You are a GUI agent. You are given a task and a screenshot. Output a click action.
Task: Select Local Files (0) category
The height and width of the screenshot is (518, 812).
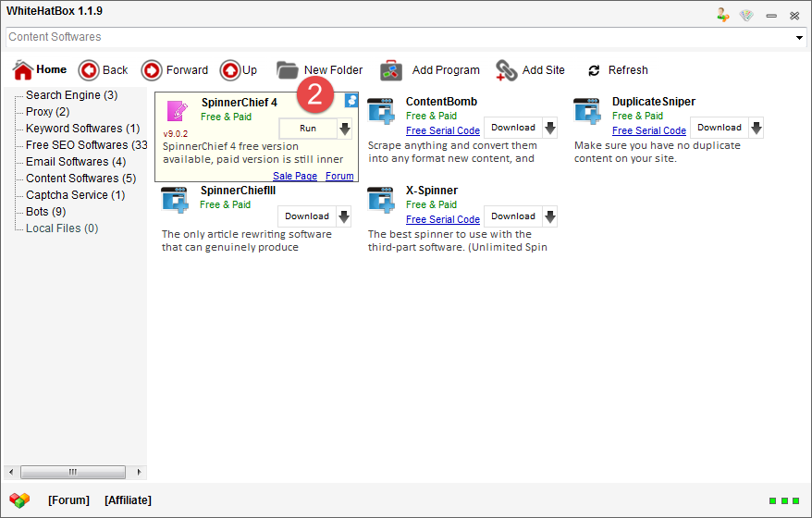point(62,228)
